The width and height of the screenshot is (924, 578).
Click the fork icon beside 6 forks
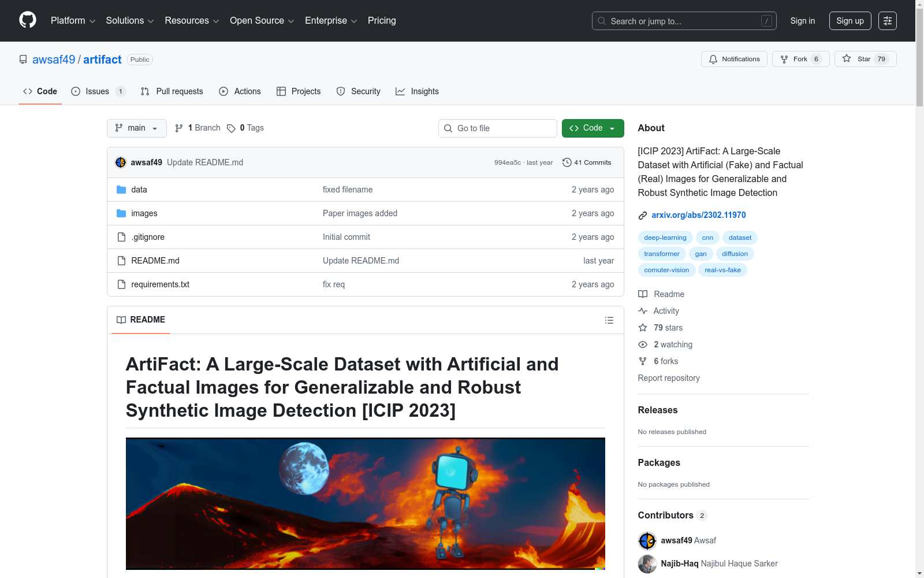[x=643, y=361]
